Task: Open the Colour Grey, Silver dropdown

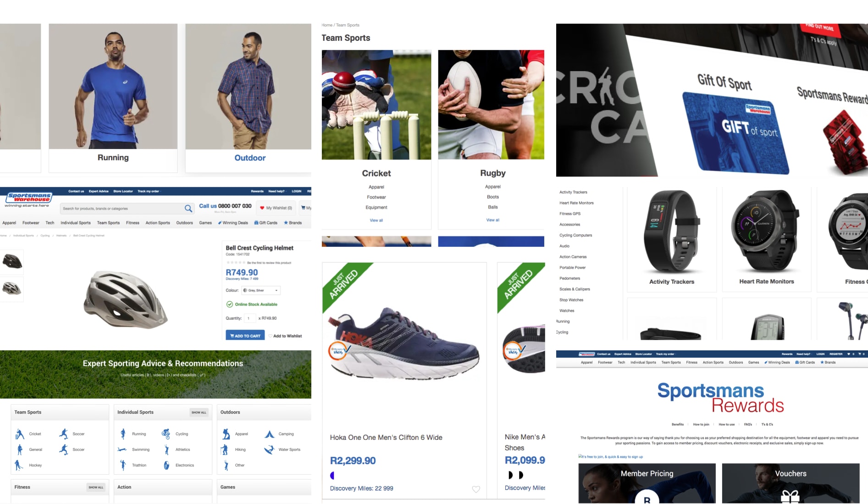Action: coord(261,290)
